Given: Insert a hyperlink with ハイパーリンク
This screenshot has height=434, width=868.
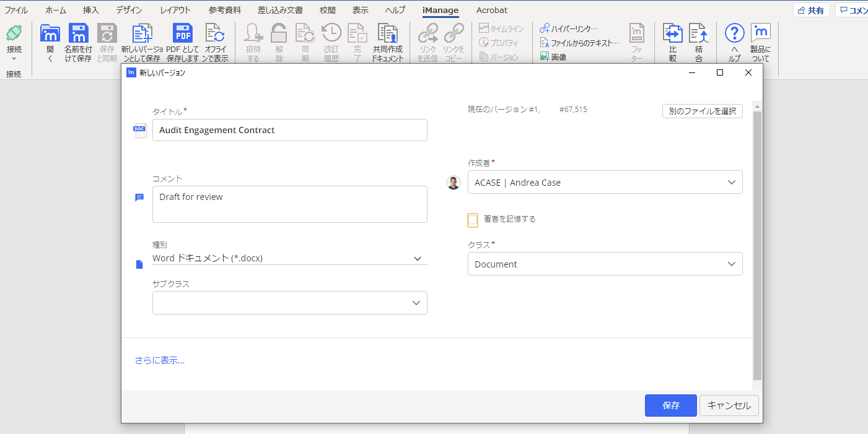Looking at the screenshot, I should [565, 28].
